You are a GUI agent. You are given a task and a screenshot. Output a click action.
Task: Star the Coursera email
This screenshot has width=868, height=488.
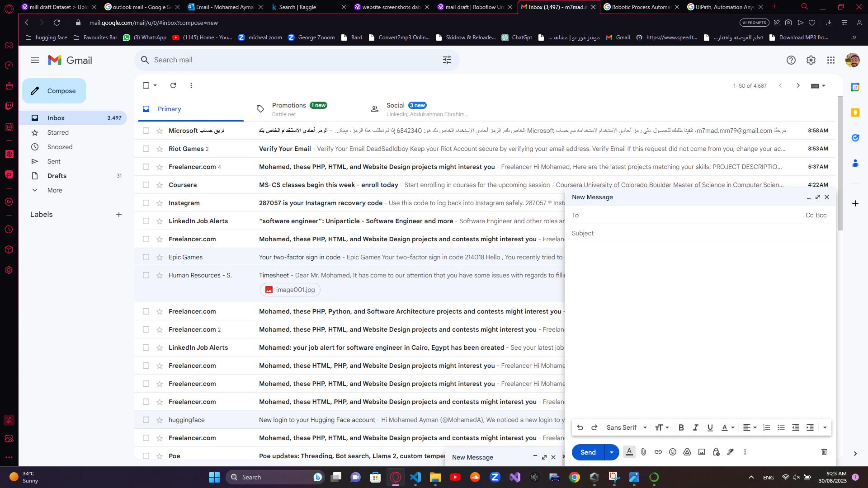pos(159,185)
